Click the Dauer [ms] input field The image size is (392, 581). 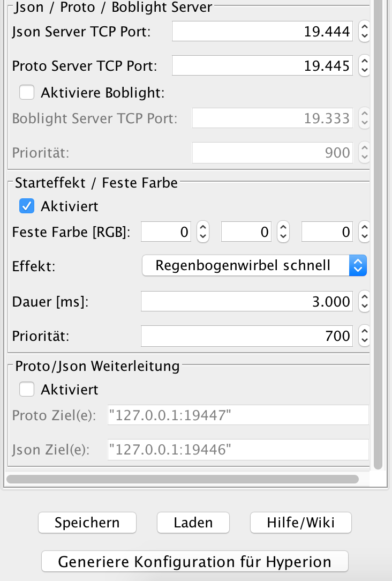click(246, 301)
